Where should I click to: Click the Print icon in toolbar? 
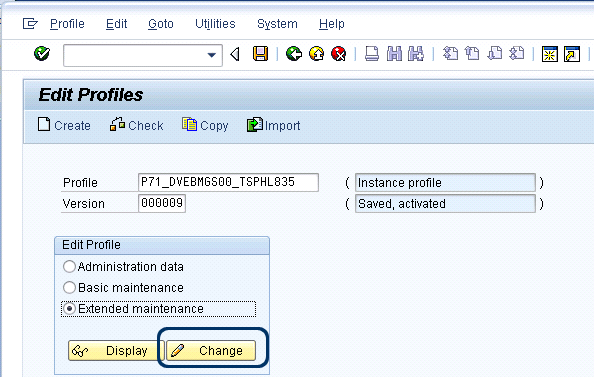pyautogui.click(x=372, y=54)
